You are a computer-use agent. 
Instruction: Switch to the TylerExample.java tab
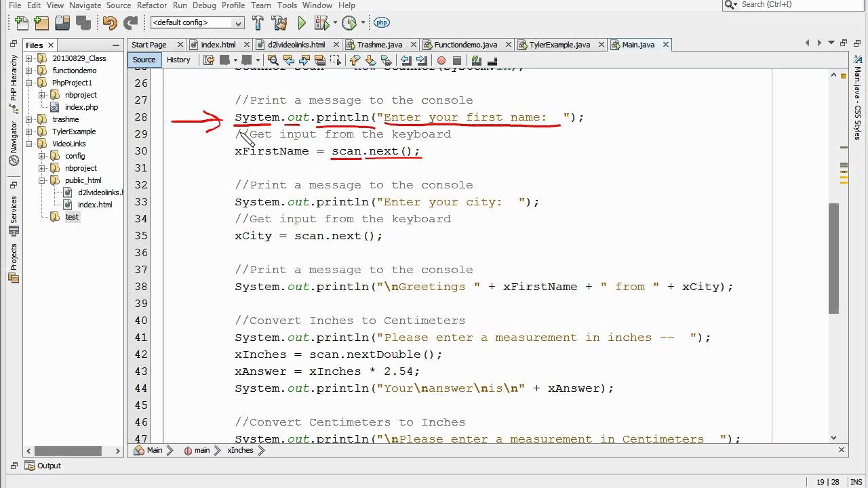[x=559, y=45]
